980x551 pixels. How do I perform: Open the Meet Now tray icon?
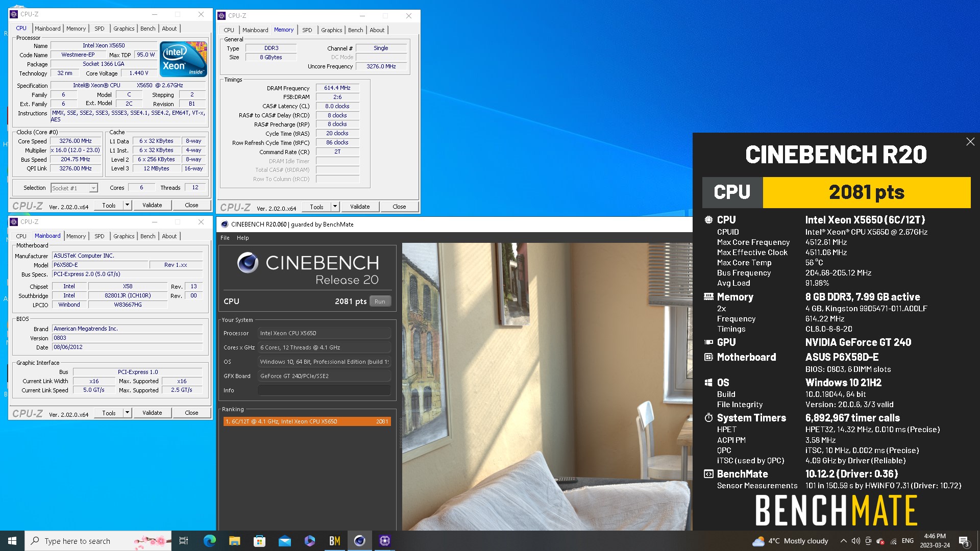pos(868,541)
